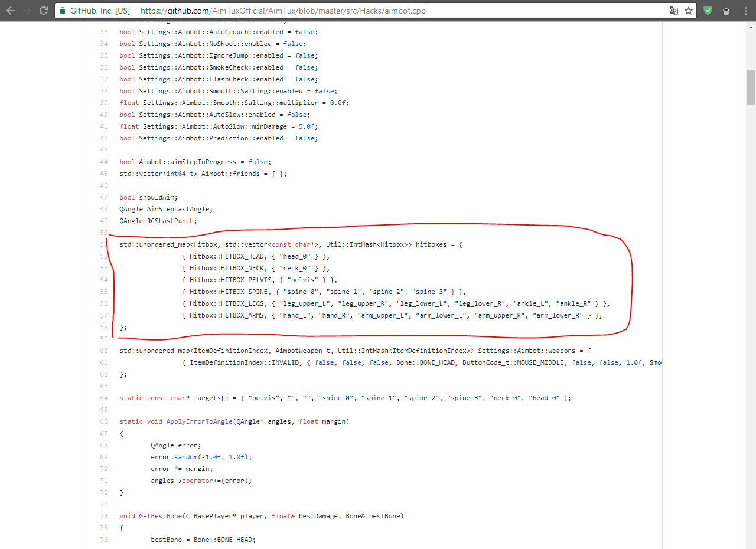Select line number 76
The width and height of the screenshot is (756, 549).
104,540
